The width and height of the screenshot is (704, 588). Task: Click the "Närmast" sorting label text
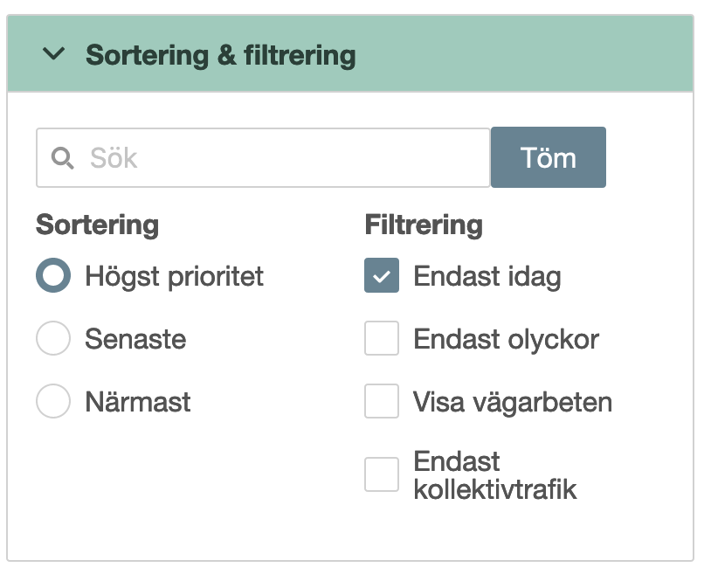138,402
